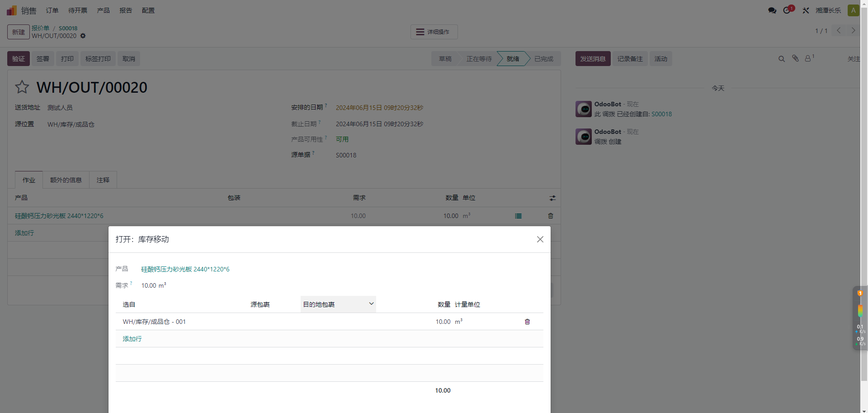Click the 标签打印 button

click(x=98, y=59)
